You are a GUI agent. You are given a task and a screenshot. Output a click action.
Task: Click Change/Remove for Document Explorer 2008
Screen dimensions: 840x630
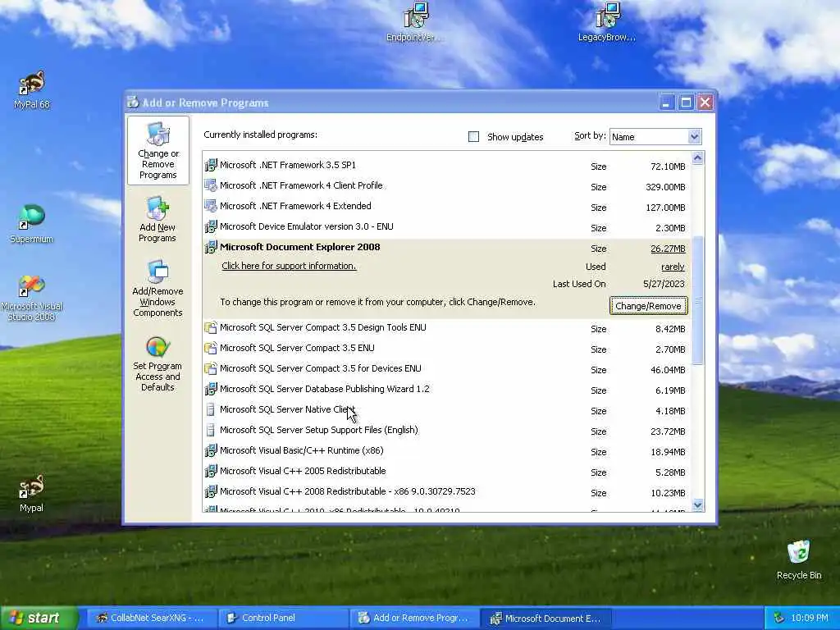click(648, 306)
